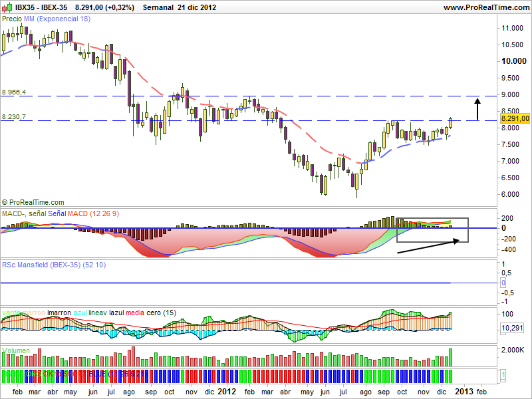Click the © ProRealTime.com copyright link
This screenshot has height=399, width=532.
[x=33, y=202]
